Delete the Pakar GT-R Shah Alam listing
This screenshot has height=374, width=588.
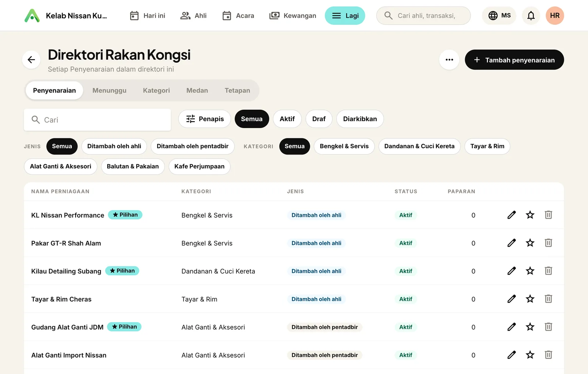pyautogui.click(x=548, y=243)
